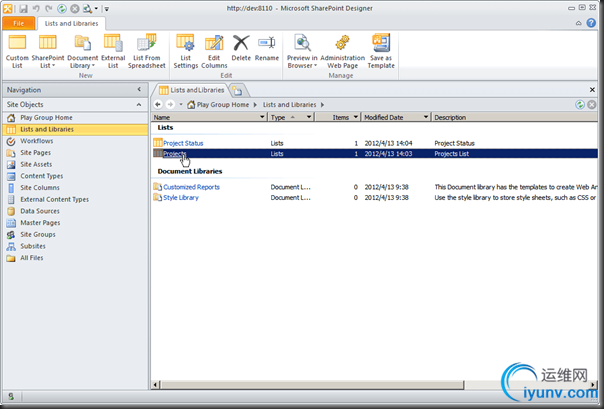
Task: Open the preview magnifier in quick access toolbar
Action: pyautogui.click(x=87, y=8)
